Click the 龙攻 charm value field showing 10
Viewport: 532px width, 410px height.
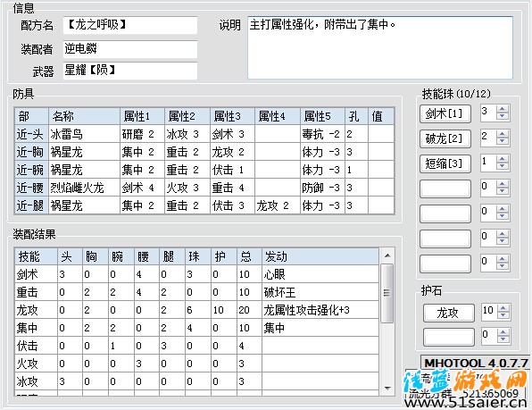[489, 312]
